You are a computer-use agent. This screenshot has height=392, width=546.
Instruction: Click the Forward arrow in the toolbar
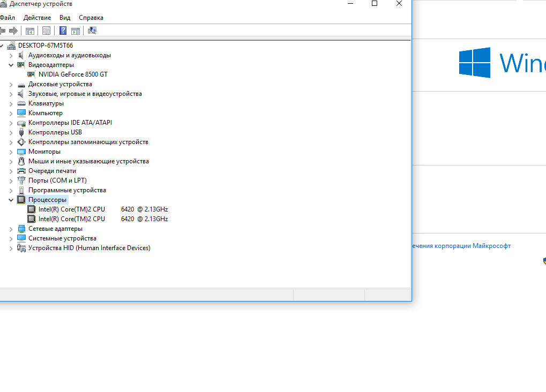point(13,31)
